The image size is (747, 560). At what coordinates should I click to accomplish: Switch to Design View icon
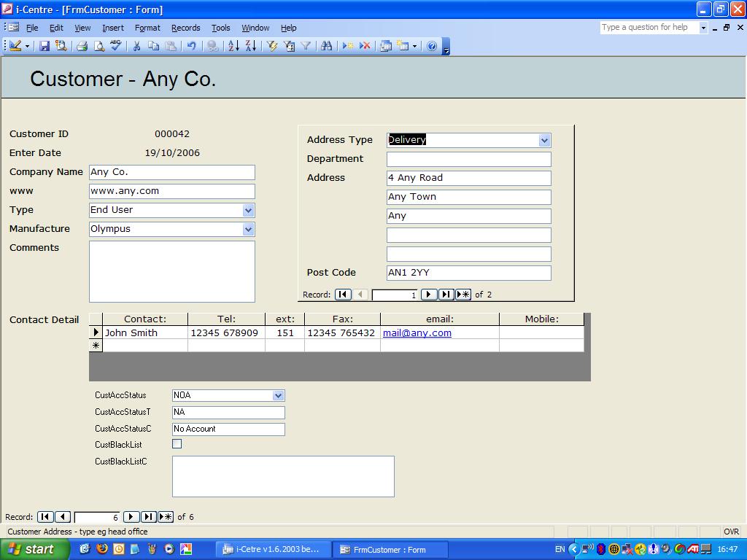tap(15, 46)
